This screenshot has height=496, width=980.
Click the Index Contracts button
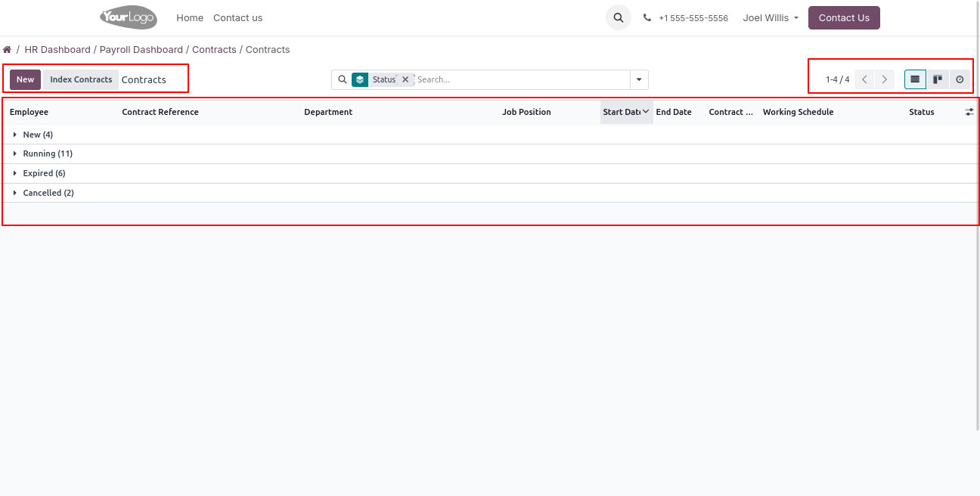81,79
